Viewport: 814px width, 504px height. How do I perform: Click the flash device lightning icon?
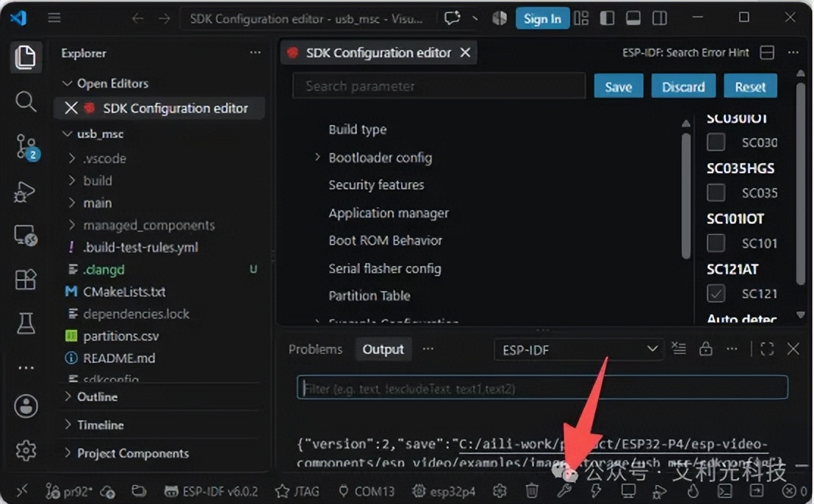596,491
